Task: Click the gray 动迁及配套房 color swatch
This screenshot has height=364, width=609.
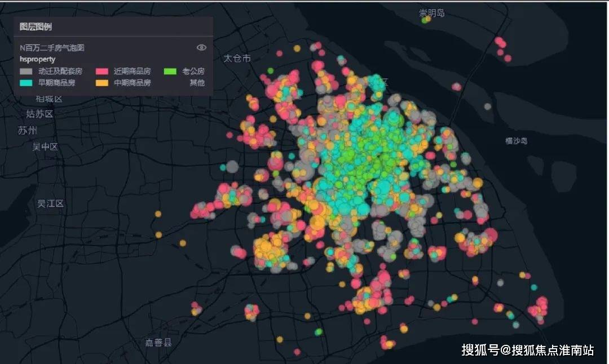Action: (26, 72)
